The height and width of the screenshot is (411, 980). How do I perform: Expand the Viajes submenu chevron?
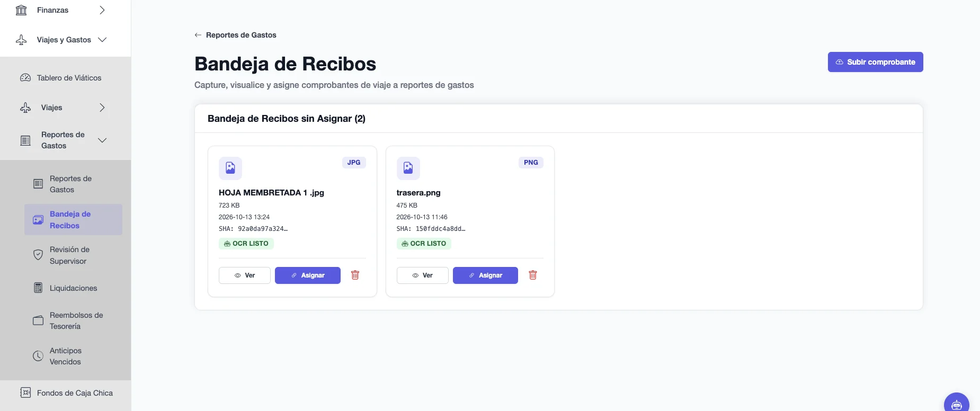pos(102,108)
